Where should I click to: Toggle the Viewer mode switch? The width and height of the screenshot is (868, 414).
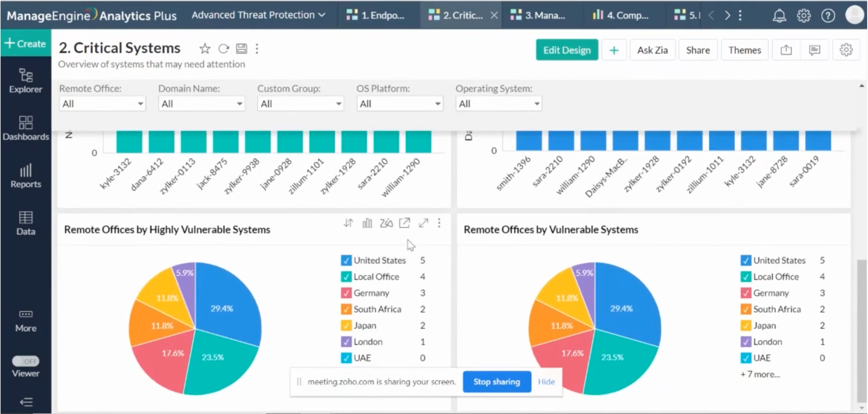[x=25, y=361]
